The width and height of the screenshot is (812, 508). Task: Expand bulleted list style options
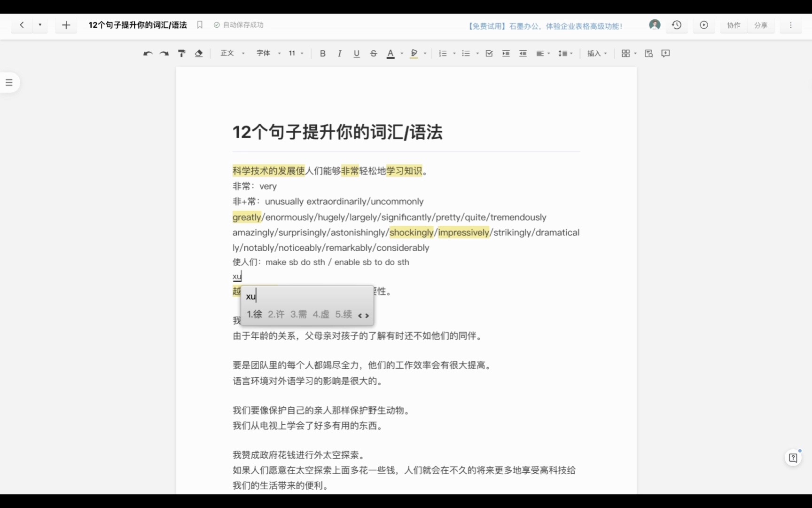tap(477, 54)
